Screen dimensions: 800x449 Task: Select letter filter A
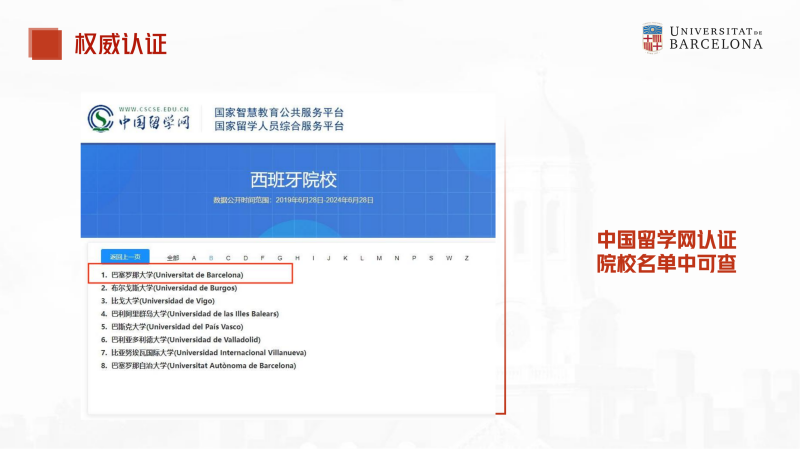(194, 258)
